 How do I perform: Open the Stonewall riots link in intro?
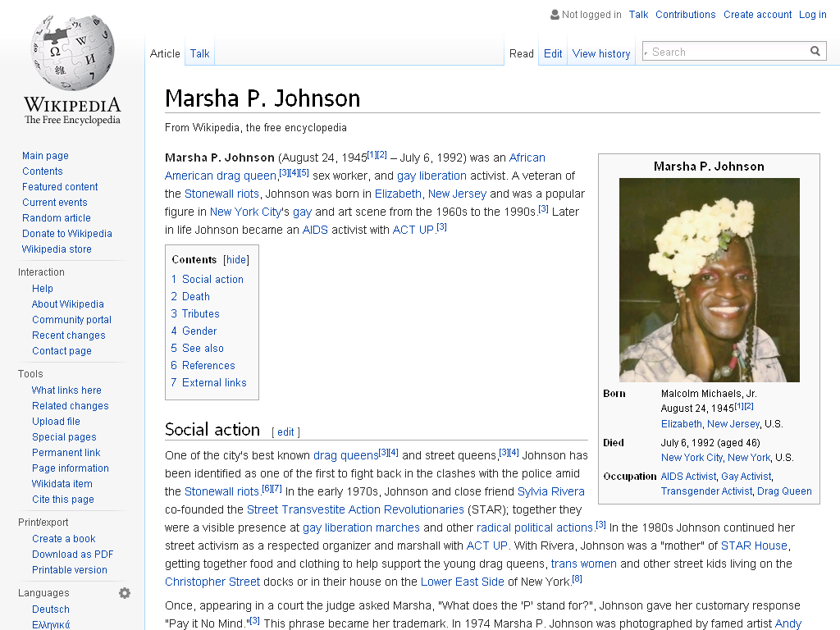pyautogui.click(x=221, y=194)
